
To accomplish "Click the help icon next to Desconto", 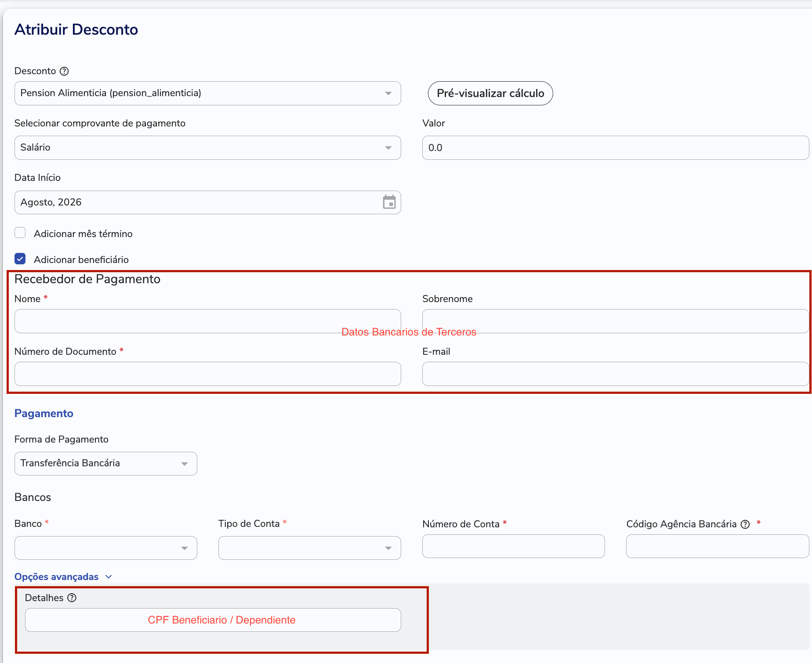I will 64,71.
